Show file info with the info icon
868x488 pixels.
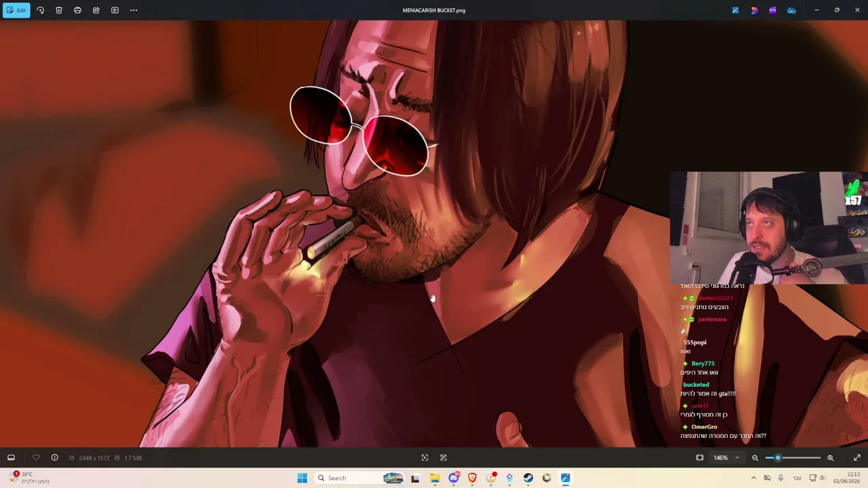55,457
